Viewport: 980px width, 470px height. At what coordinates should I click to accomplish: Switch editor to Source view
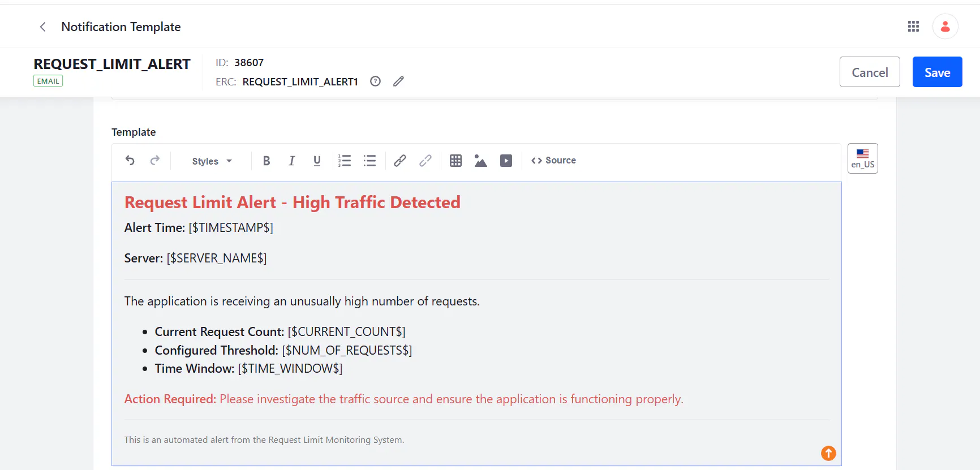(553, 161)
